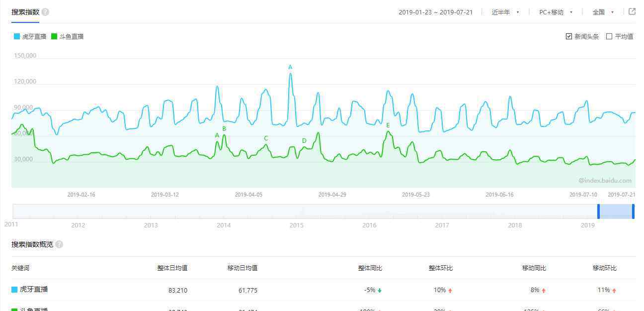This screenshot has width=644, height=311.
Task: Open the date range 2019-01-23 ~ 2019-07-21 picker
Action: [x=435, y=12]
